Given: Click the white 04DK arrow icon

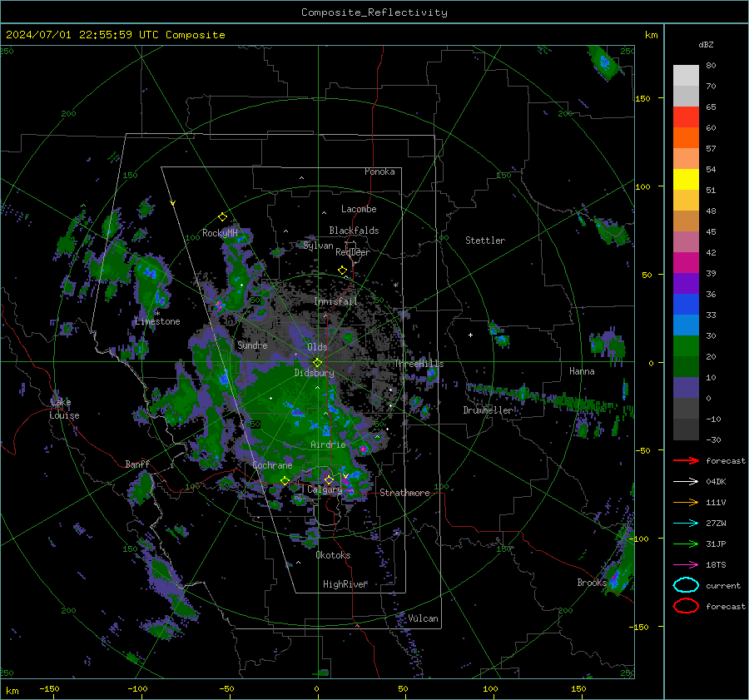Looking at the screenshot, I should (686, 481).
